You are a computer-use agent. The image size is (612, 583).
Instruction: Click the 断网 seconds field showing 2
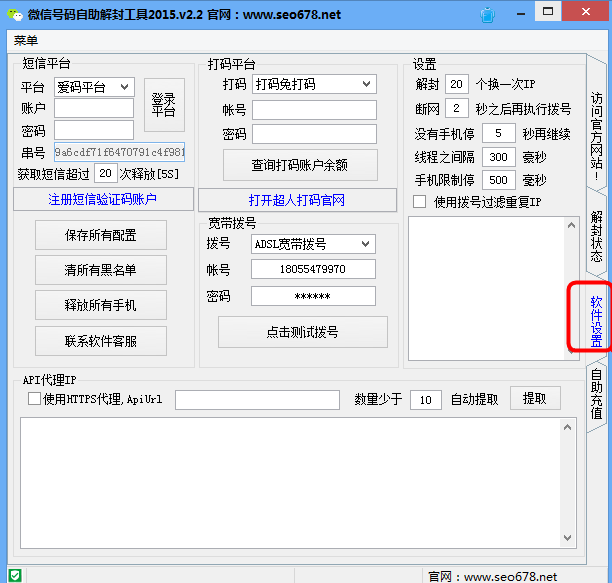[x=457, y=108]
